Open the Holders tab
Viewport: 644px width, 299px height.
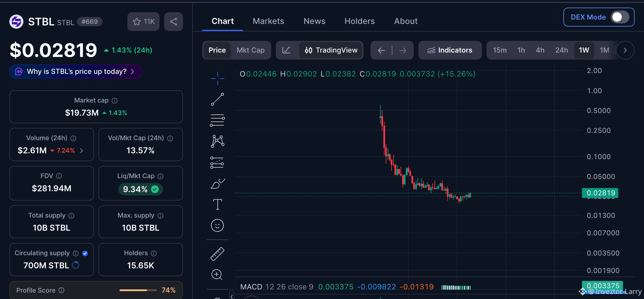point(359,21)
